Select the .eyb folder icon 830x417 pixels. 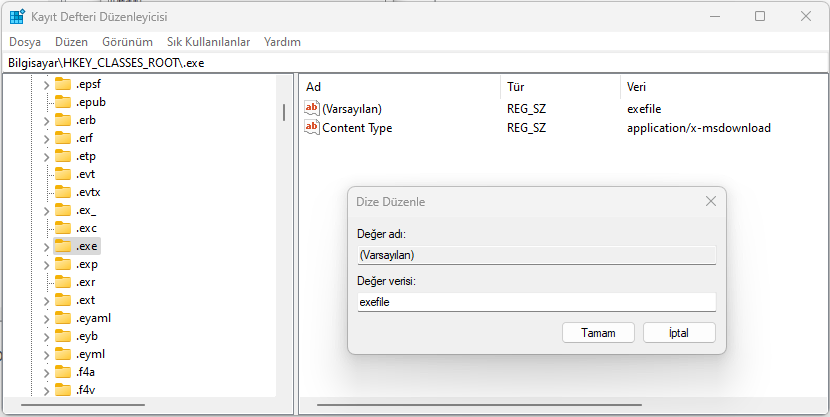(63, 336)
